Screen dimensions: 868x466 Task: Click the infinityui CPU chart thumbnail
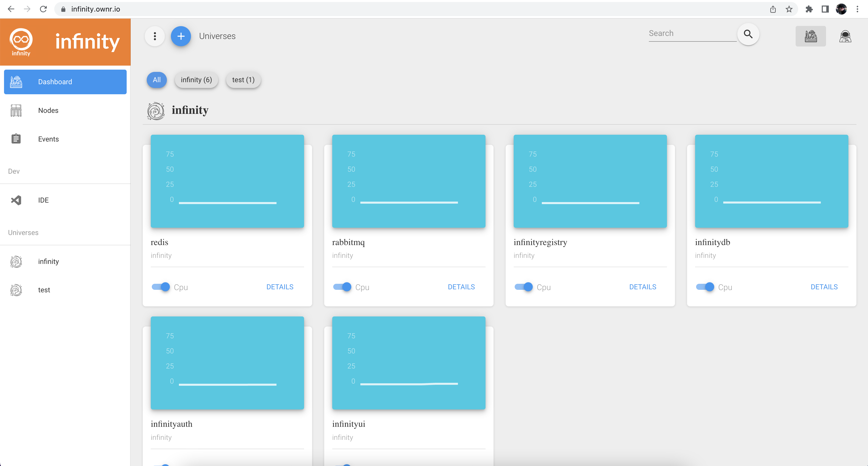pyautogui.click(x=408, y=363)
